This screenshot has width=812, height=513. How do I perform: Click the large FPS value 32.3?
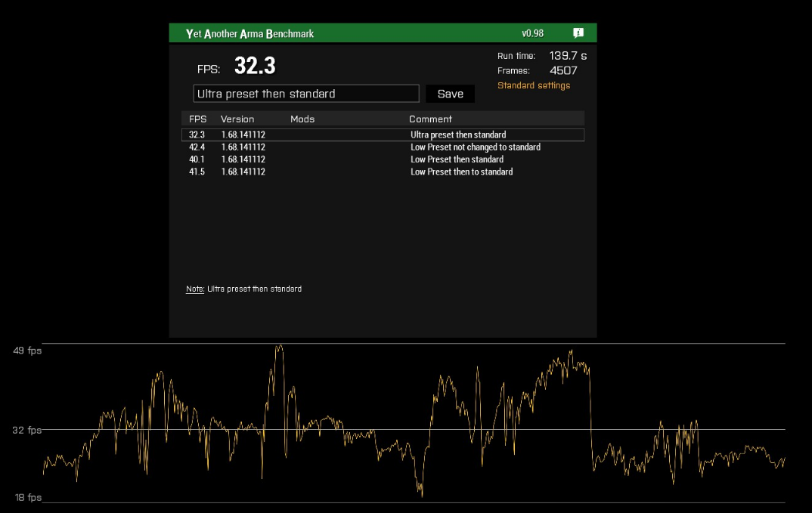pyautogui.click(x=255, y=66)
